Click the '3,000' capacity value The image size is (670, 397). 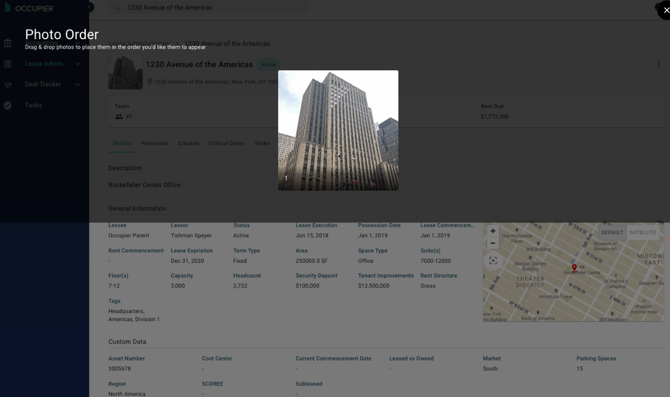point(178,286)
